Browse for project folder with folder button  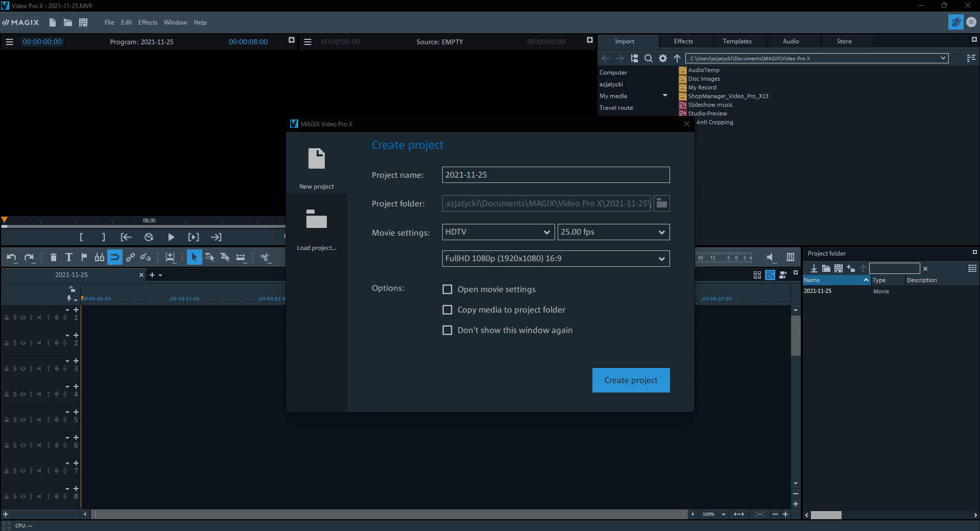[662, 203]
